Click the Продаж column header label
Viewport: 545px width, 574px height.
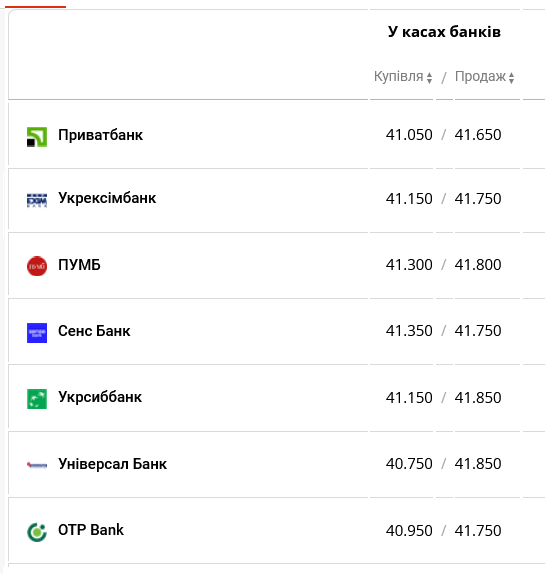click(480, 77)
